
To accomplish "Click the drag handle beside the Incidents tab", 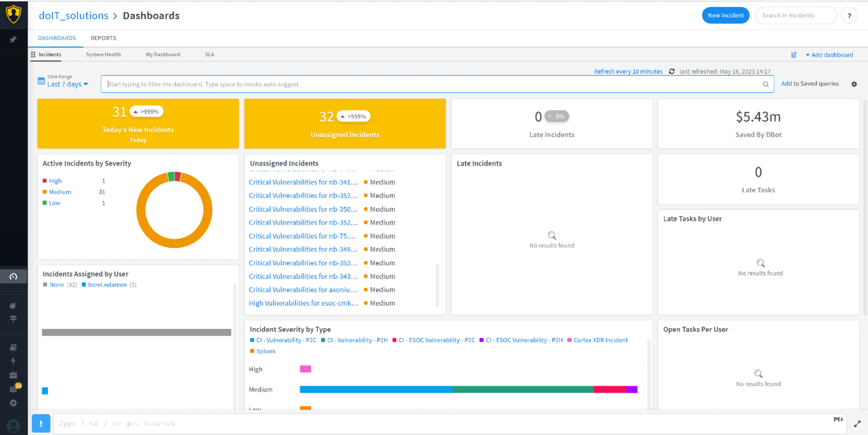I will (33, 54).
